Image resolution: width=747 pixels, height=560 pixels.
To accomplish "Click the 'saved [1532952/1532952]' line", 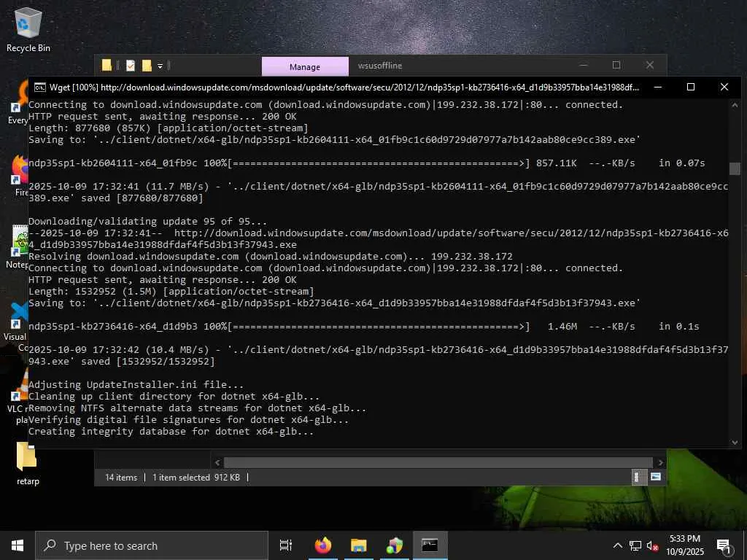I will click(122, 362).
